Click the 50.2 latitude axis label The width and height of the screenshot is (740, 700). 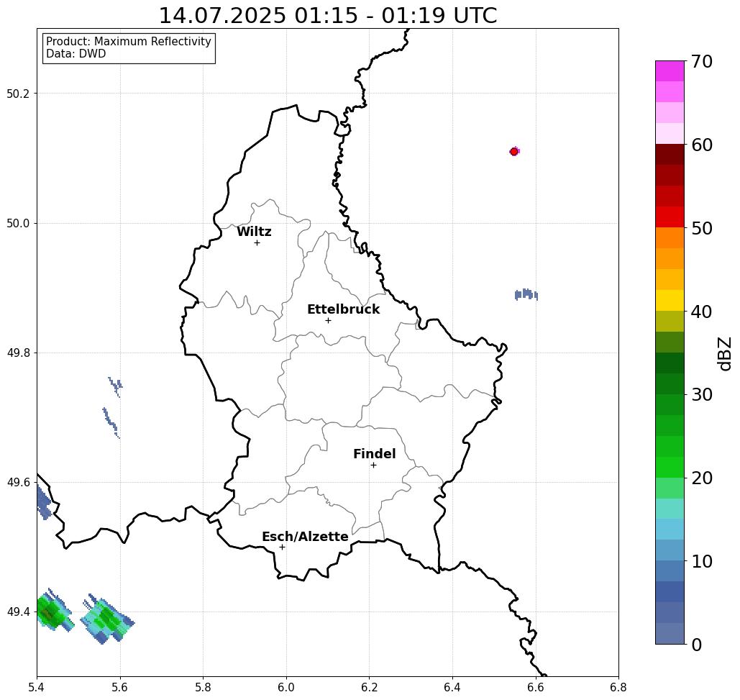(x=18, y=94)
